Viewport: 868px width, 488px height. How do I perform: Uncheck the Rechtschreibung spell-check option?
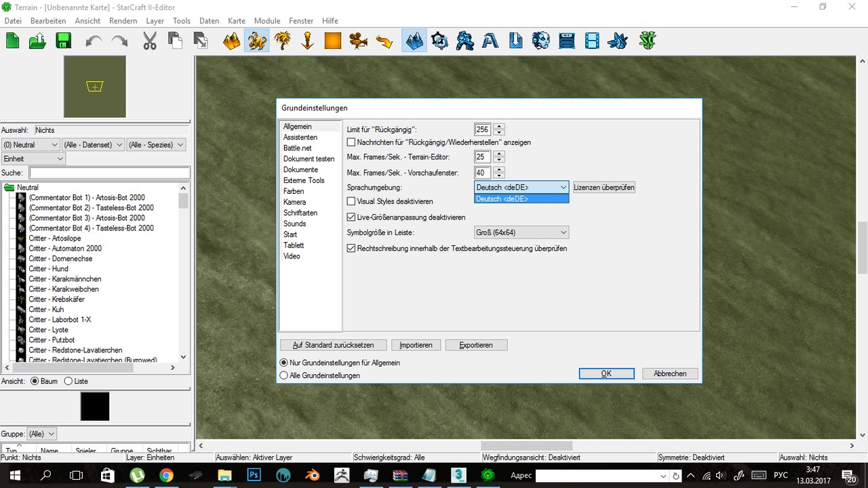tap(351, 249)
